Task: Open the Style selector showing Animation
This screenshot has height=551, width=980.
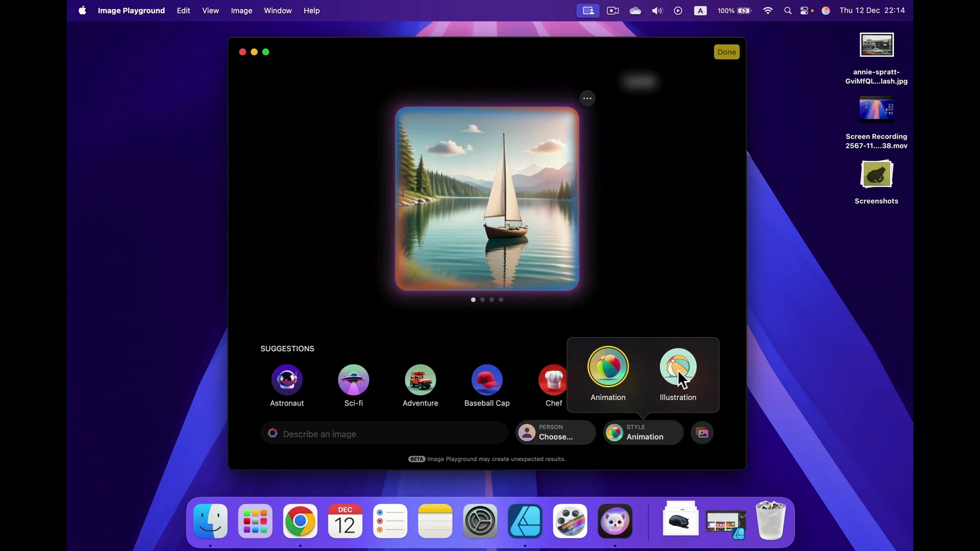Action: pos(642,432)
